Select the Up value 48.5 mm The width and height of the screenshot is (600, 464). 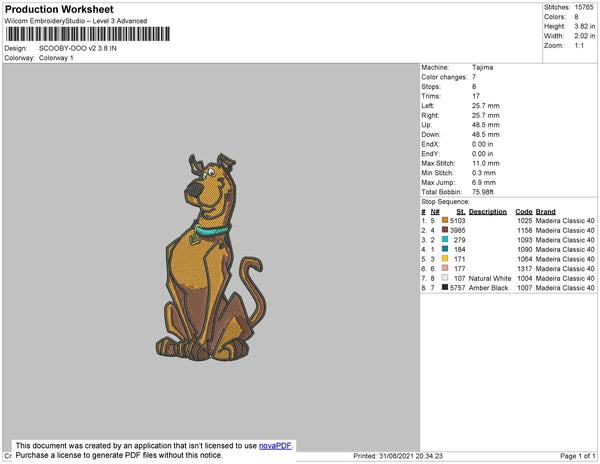tap(486, 125)
